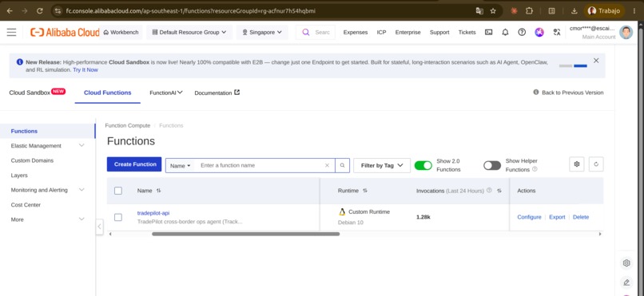Configure the tradepilot-api function

pyautogui.click(x=529, y=217)
